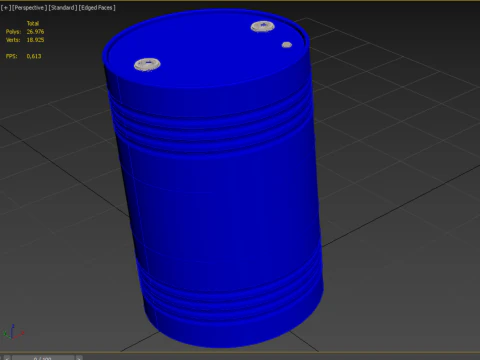Step the time slider forward using right arrow
Viewport: 480px width, 360px height.
[x=79, y=358]
